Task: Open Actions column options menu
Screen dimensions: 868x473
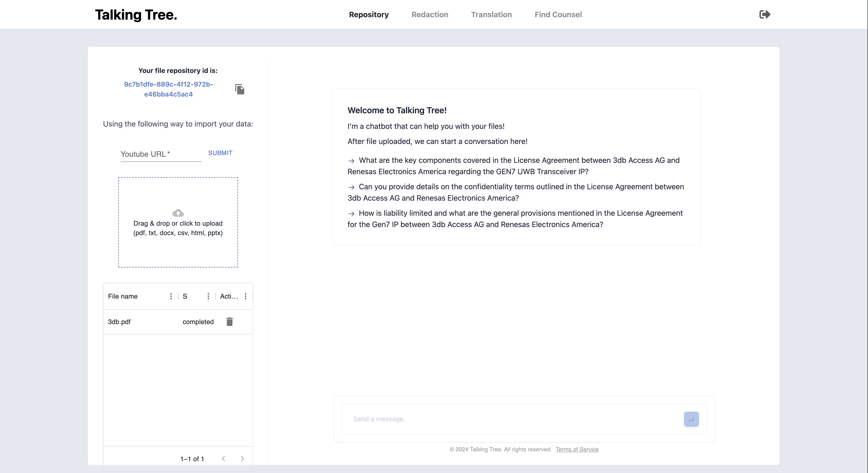Action: (x=246, y=296)
